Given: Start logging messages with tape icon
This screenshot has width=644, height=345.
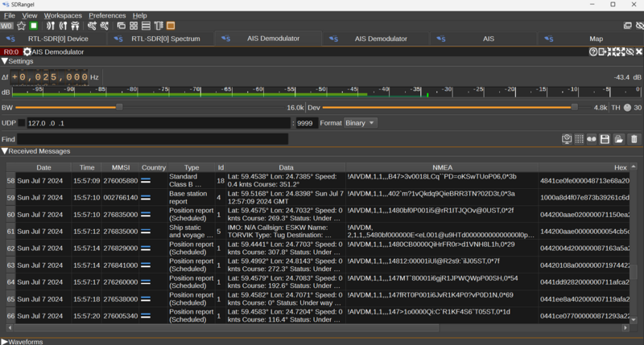Looking at the screenshot, I should (592, 139).
